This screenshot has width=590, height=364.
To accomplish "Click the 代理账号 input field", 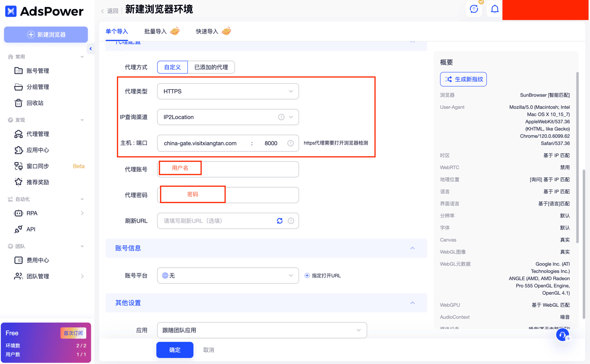I will [x=228, y=169].
